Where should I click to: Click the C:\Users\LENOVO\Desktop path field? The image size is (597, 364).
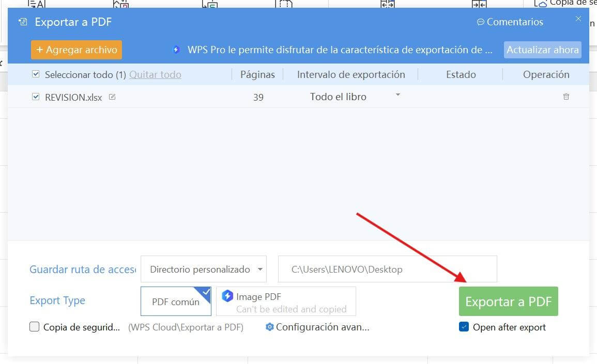(388, 270)
